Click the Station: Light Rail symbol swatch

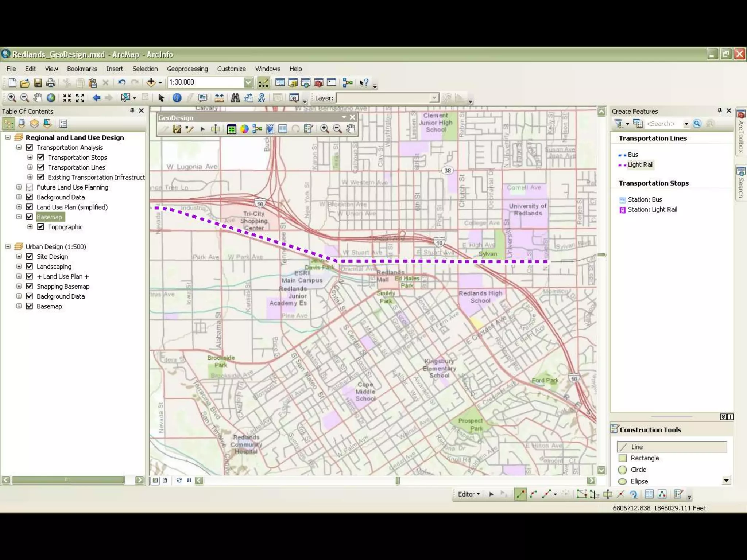point(623,210)
